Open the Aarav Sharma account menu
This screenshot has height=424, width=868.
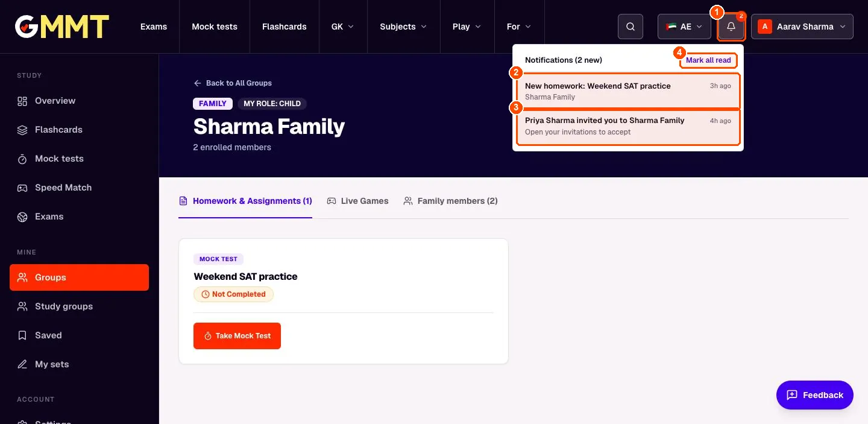click(x=802, y=27)
